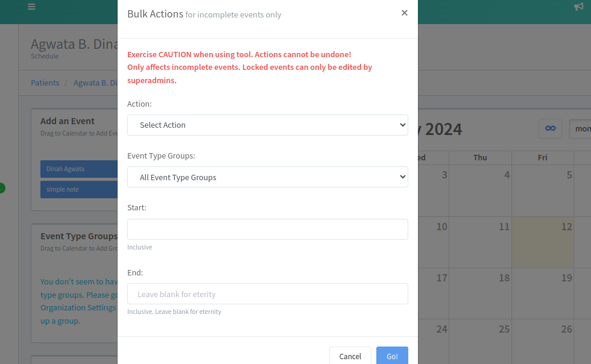Select the simple note event block
The image size is (591, 364).
pyautogui.click(x=78, y=189)
